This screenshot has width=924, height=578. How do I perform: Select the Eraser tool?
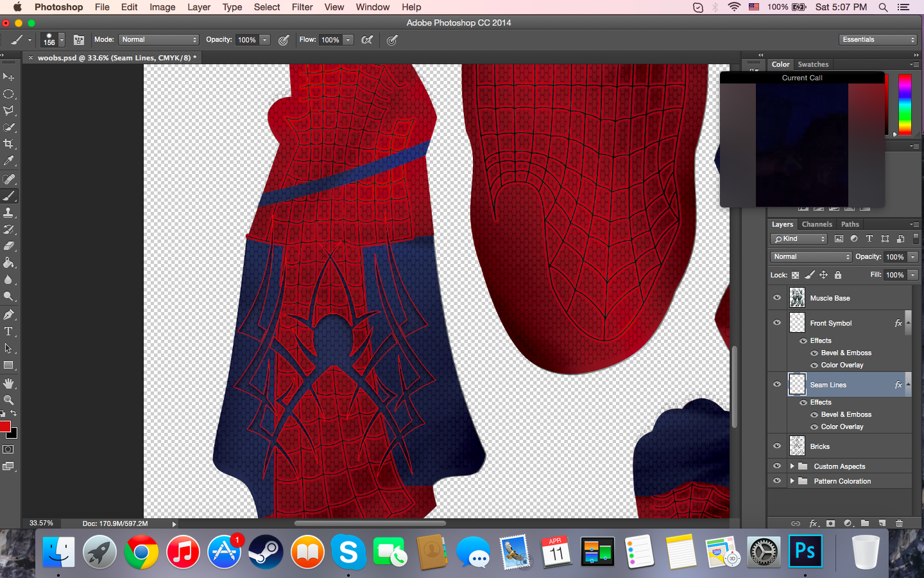(8, 246)
